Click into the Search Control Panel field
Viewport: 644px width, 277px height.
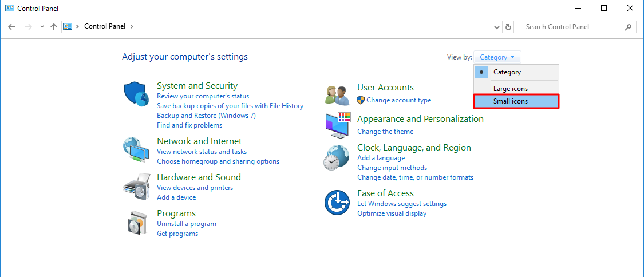[572, 27]
